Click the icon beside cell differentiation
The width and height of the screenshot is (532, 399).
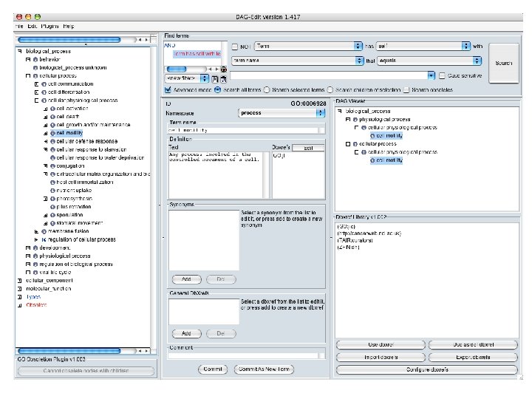pyautogui.click(x=44, y=92)
